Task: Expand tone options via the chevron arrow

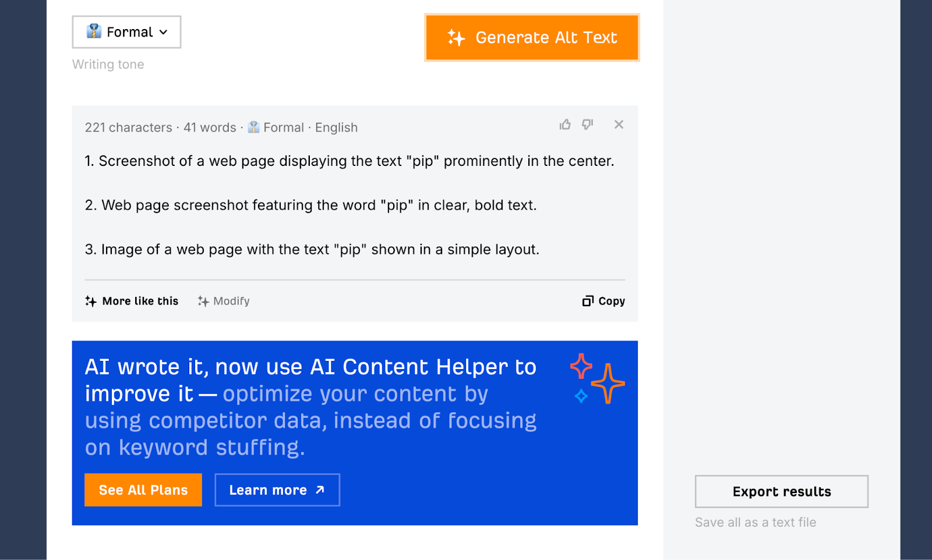Action: click(x=164, y=32)
